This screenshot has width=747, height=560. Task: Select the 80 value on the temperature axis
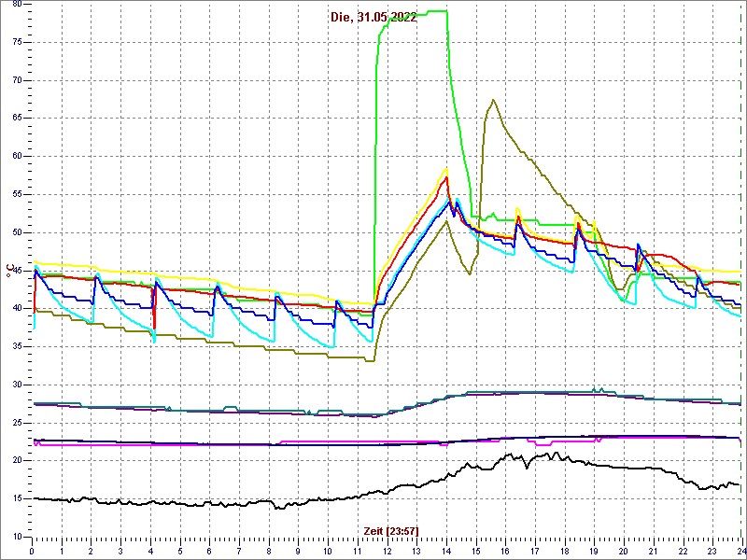coord(18,4)
